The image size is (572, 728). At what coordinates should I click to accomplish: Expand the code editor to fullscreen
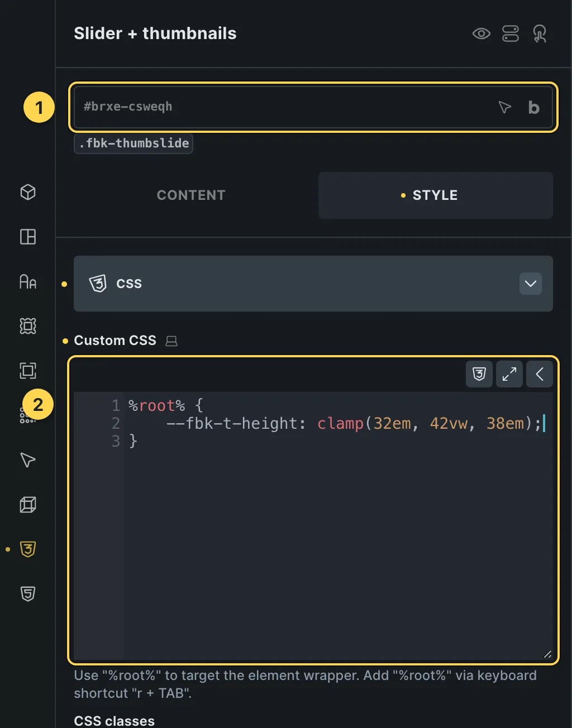(x=509, y=374)
